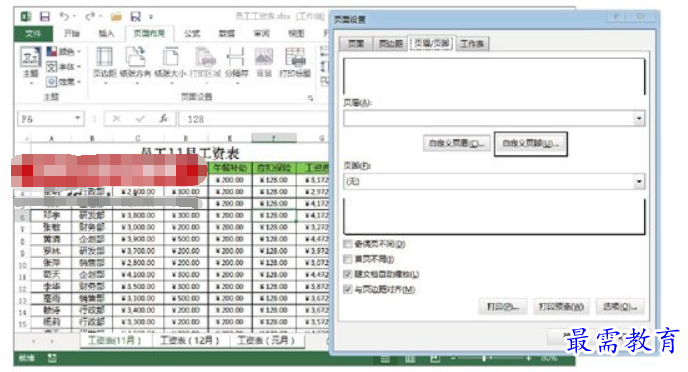The width and height of the screenshot is (688, 372).
Task: Select sheet tab 工资表(11月)
Action: (115, 340)
